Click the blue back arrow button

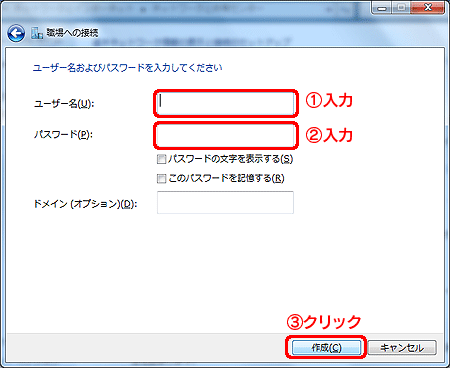[x=16, y=33]
